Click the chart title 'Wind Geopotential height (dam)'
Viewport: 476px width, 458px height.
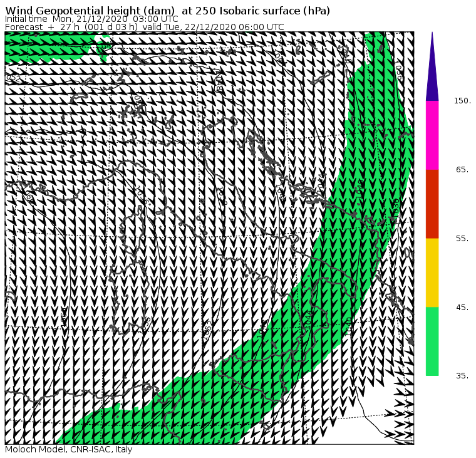[90, 11]
